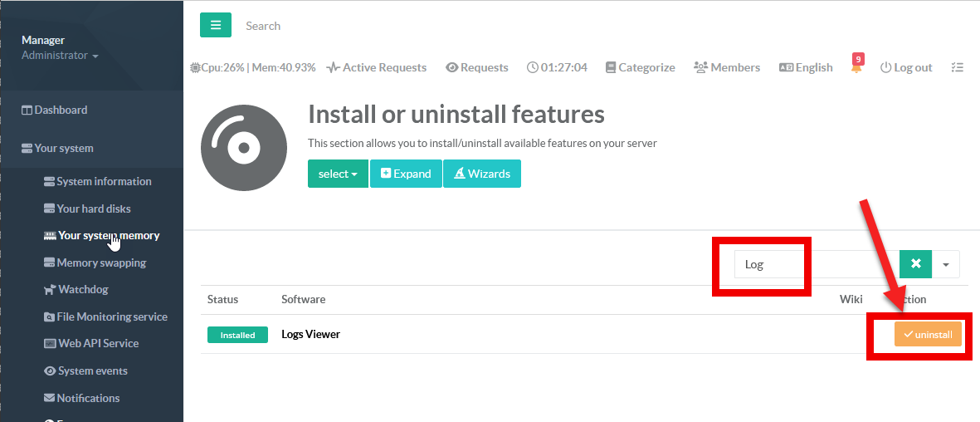The image size is (980, 422).
Task: Click the task list icon in top bar
Action: click(957, 67)
